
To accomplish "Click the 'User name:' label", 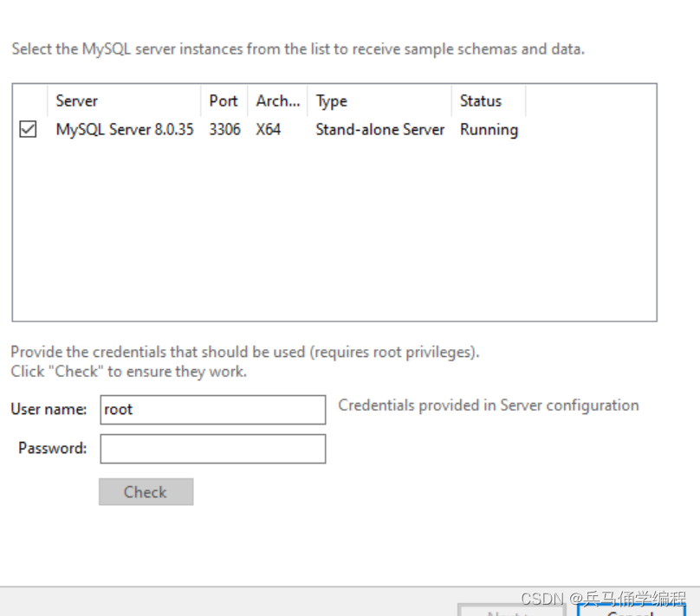I will click(49, 409).
